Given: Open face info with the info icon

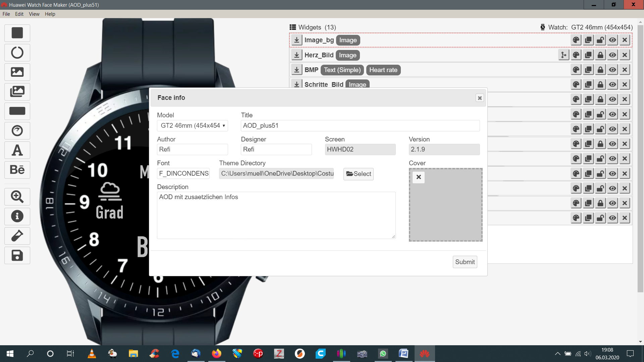Looking at the screenshot, I should coord(17,216).
